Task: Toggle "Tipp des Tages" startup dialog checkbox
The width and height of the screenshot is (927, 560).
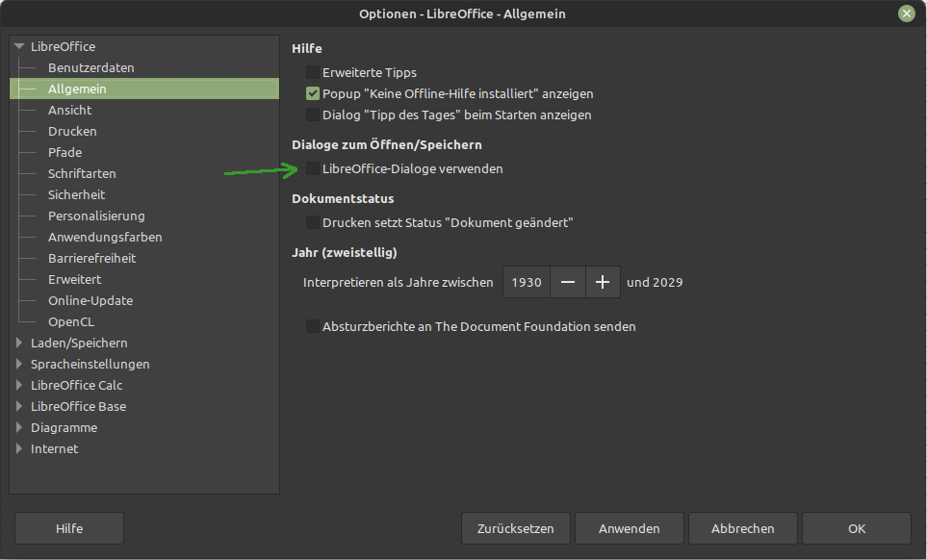Action: pos(313,115)
